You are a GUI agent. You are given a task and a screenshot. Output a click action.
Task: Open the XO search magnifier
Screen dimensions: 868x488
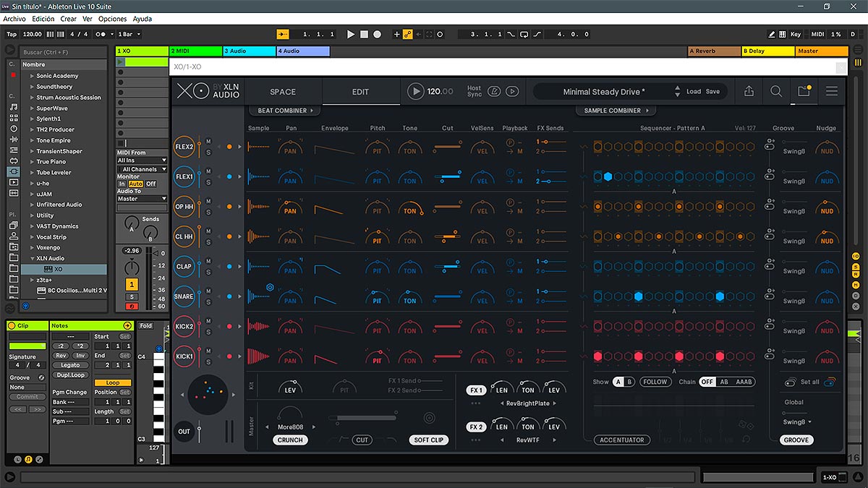click(776, 92)
